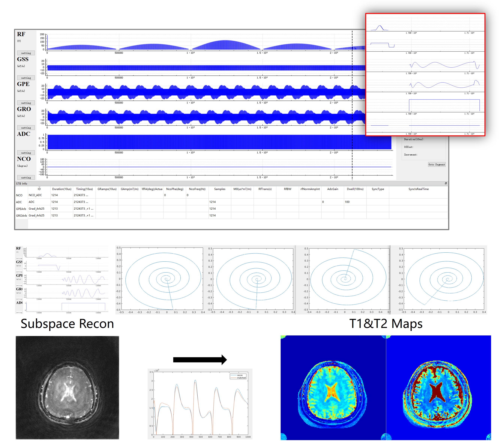This screenshot has width=501, height=448.
Task: Click the Samples value 1214 in the ADC row
Action: click(x=220, y=202)
